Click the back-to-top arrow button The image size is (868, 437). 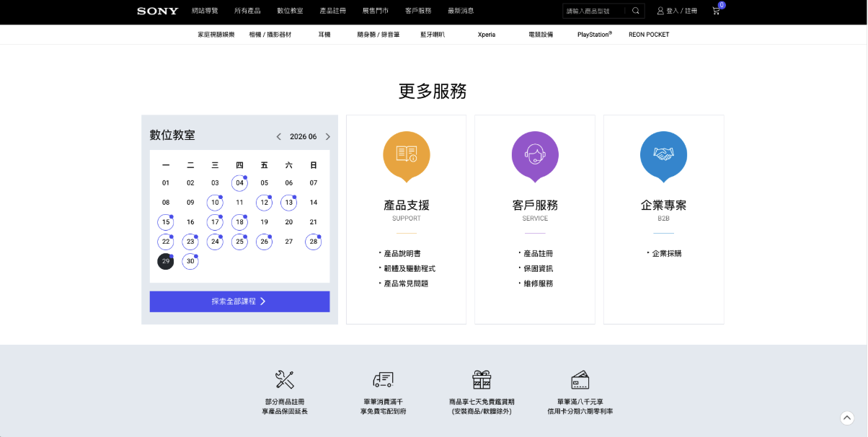coord(847,418)
